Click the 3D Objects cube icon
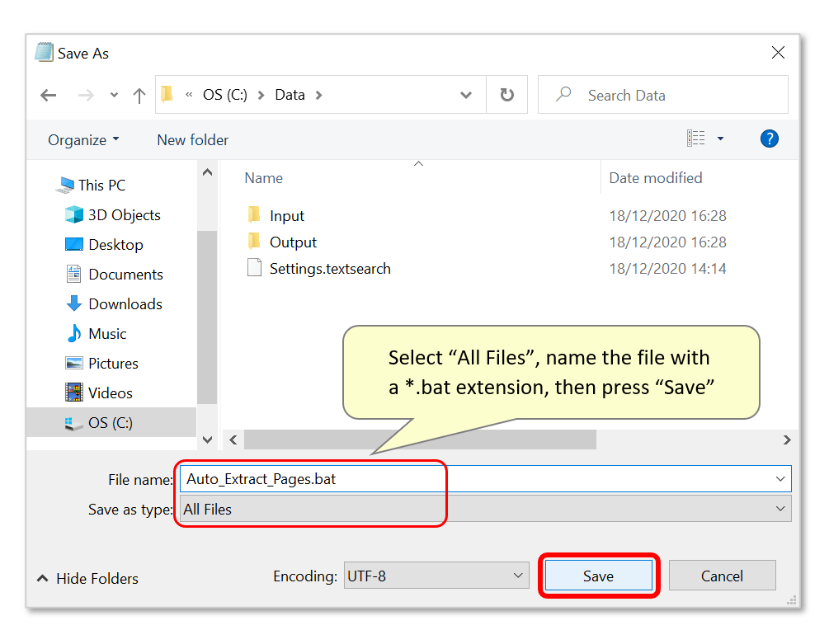829x644 pixels. [x=74, y=214]
